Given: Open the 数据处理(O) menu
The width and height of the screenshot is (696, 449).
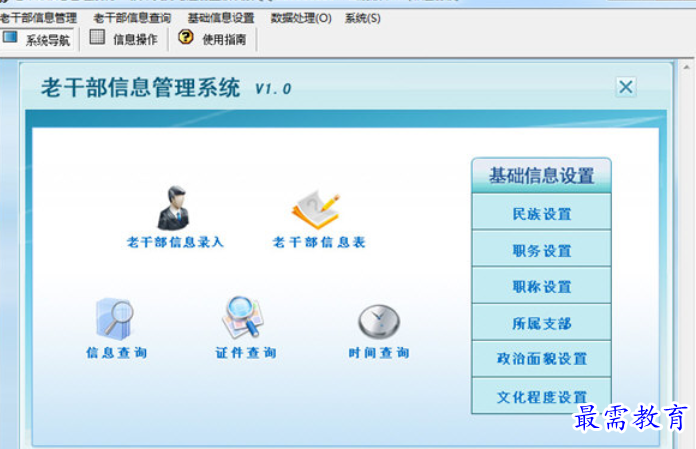Looking at the screenshot, I should (301, 18).
